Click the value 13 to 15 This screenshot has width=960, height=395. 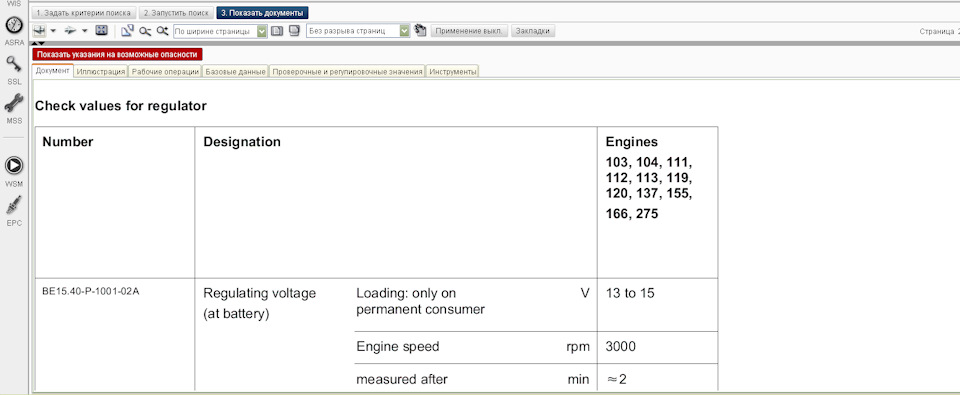click(x=630, y=293)
